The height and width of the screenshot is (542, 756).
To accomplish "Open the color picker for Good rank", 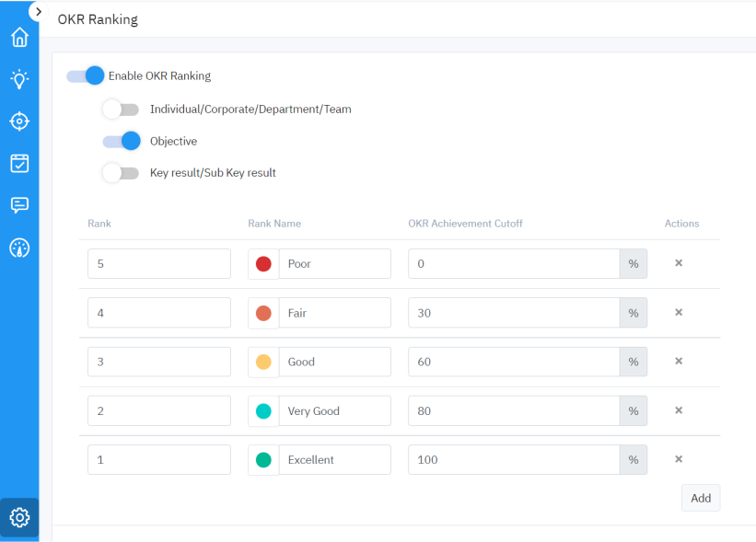I will point(262,362).
